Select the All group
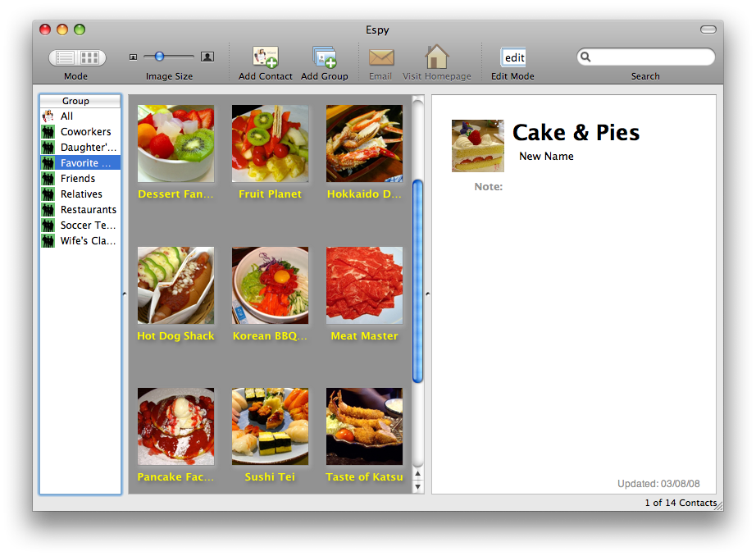This screenshot has height=556, width=756. pyautogui.click(x=80, y=116)
